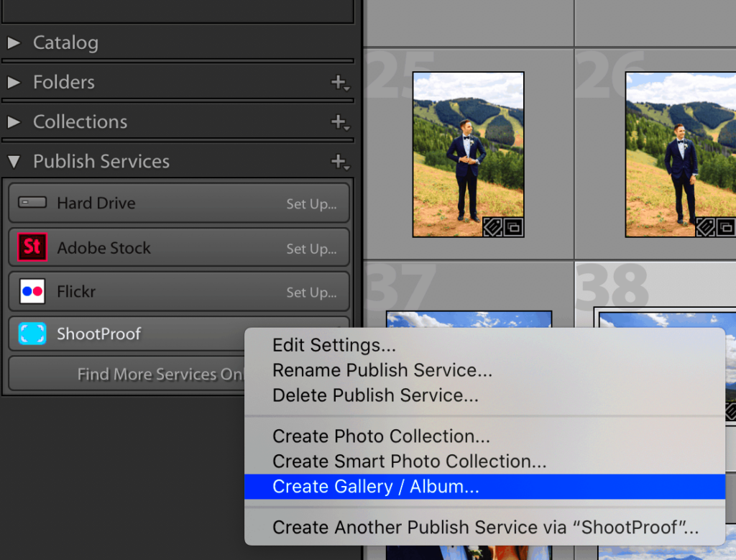Click the plus icon beside Folders
736x560 pixels.
(337, 82)
